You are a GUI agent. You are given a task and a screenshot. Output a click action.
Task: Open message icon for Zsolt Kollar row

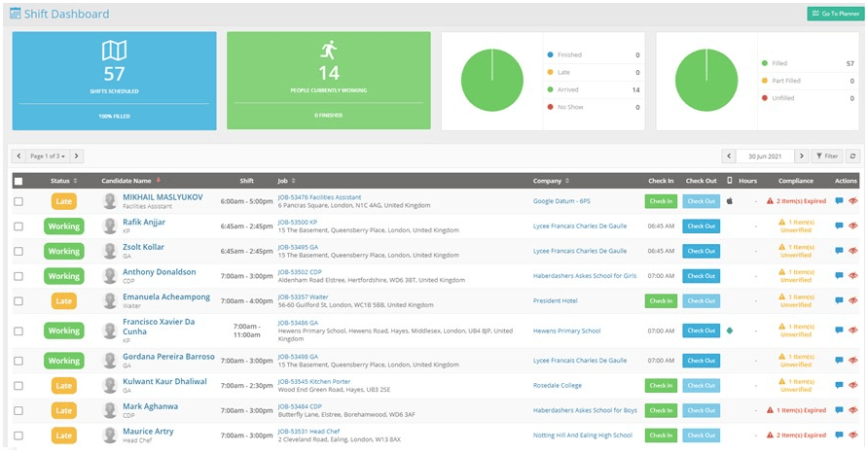pos(839,251)
